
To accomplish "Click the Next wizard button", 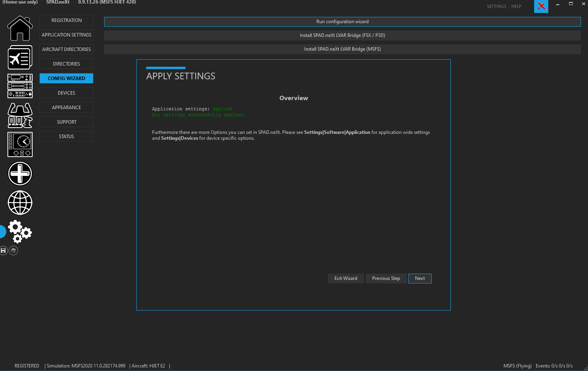I will pos(420,278).
